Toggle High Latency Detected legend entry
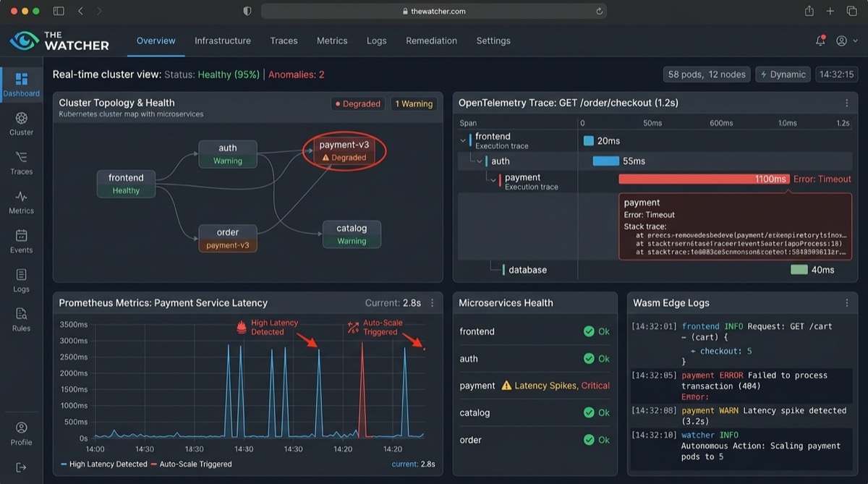 point(104,464)
